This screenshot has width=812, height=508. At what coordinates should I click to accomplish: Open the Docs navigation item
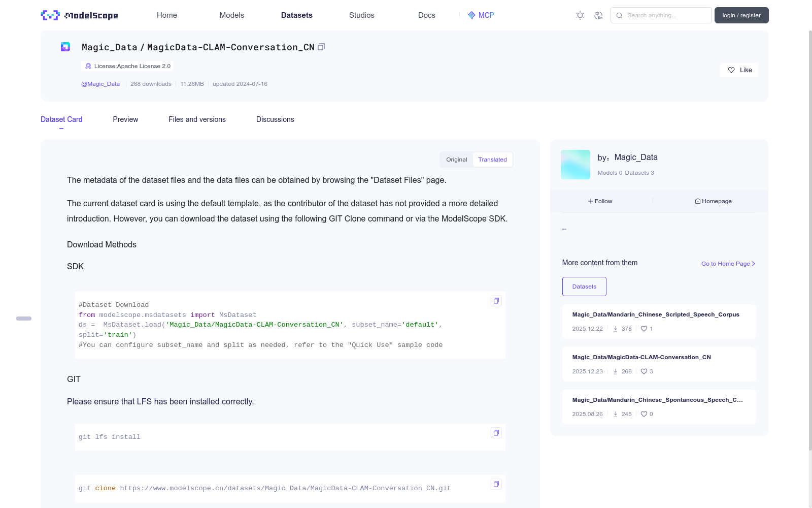point(427,15)
